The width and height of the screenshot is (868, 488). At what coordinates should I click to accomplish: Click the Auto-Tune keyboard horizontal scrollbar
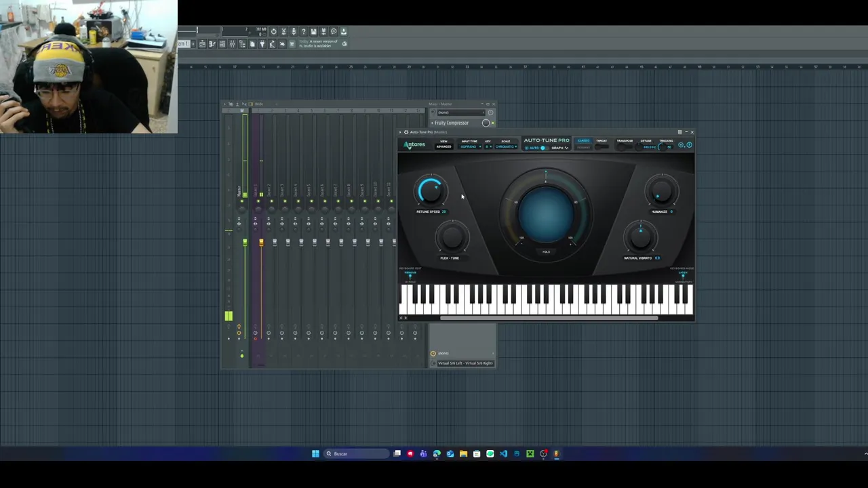click(549, 317)
